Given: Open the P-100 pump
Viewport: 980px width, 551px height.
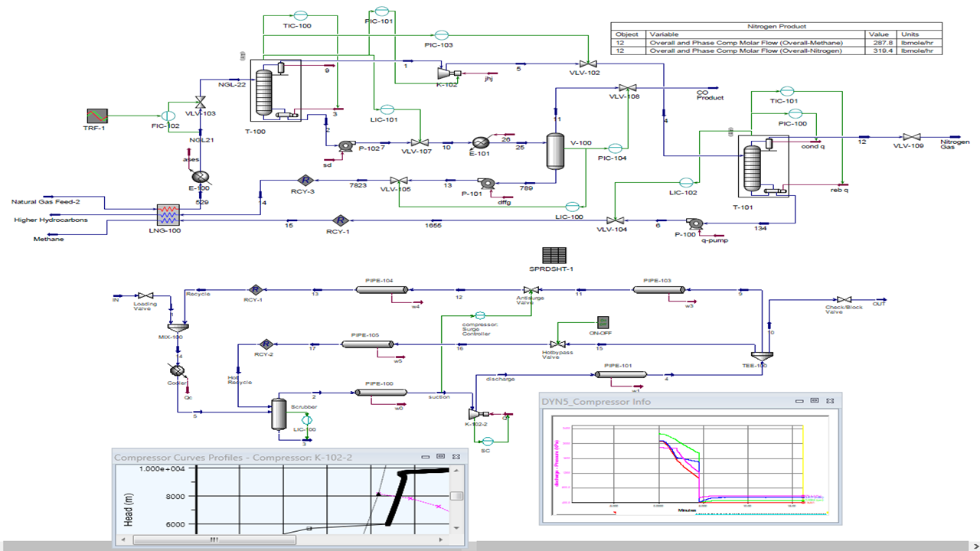Looking at the screenshot, I should point(695,223).
